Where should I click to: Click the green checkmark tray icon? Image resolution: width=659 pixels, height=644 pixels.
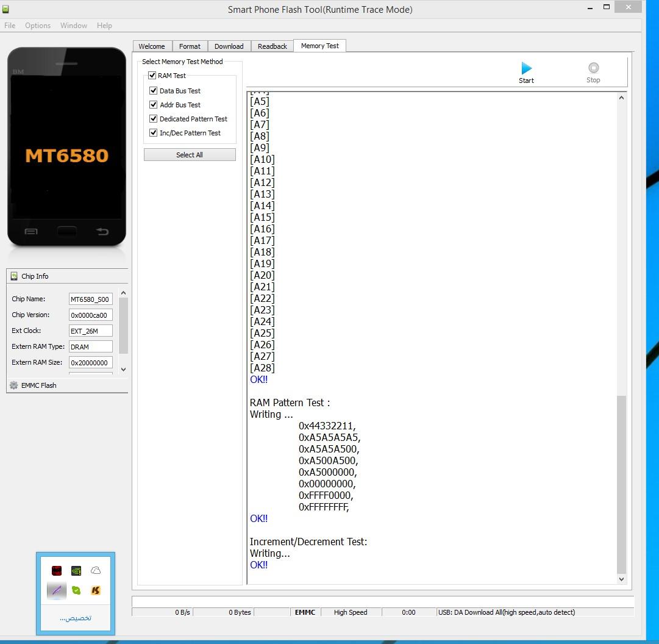[x=76, y=590]
